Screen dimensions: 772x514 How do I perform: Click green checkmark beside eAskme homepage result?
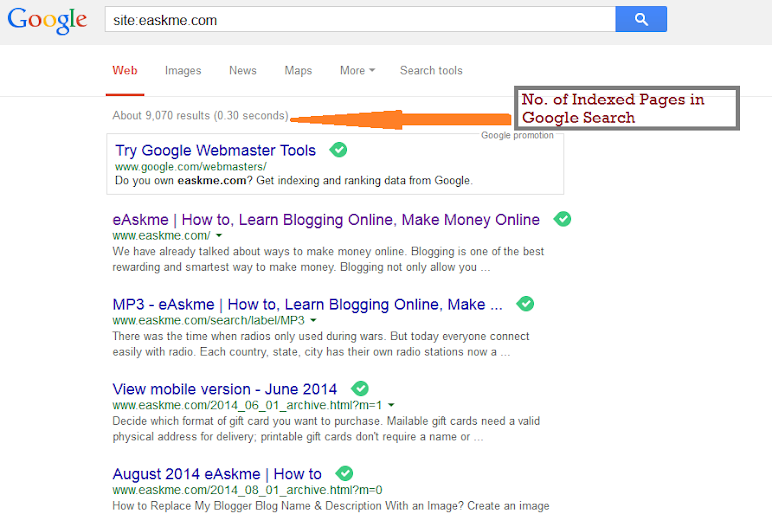click(x=562, y=219)
